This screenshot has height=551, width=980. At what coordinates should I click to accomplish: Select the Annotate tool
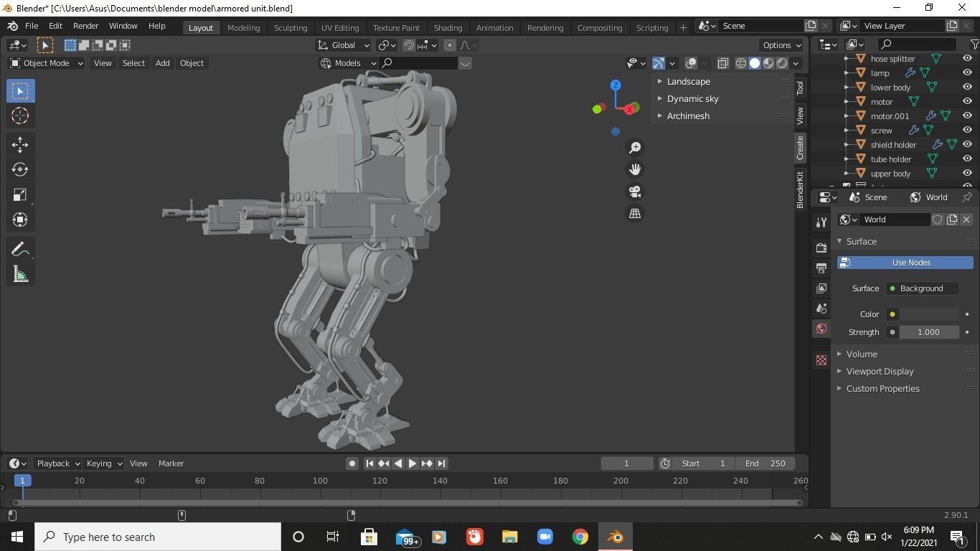20,250
